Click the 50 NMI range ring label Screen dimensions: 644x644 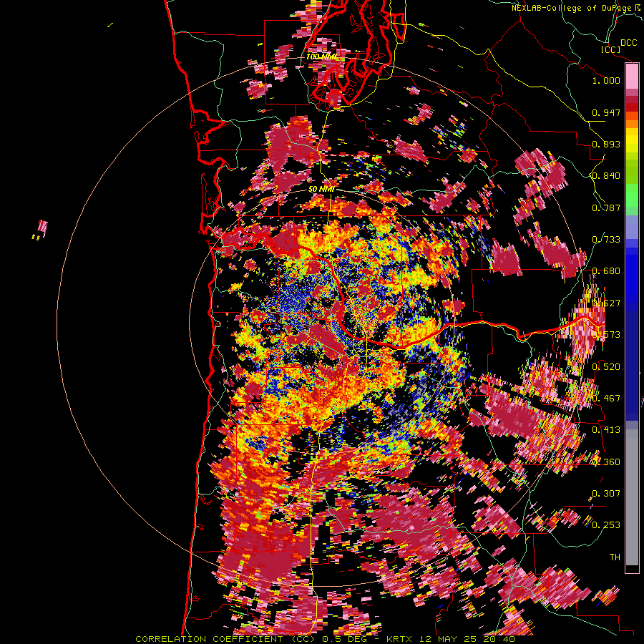tap(321, 189)
